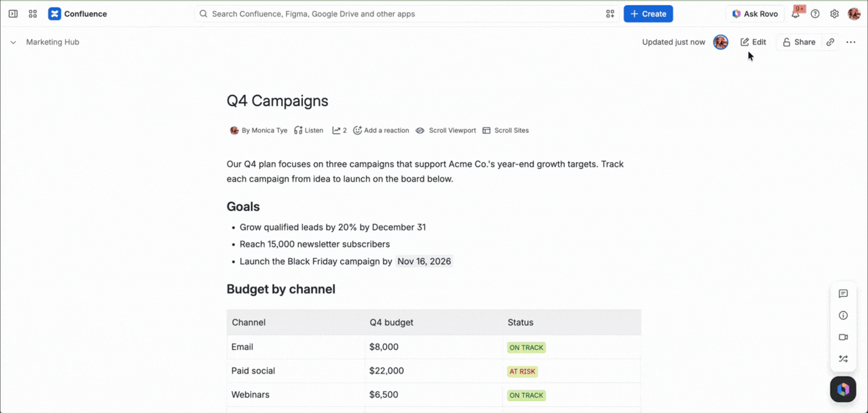Open the apps icon inside search bar

(x=610, y=14)
